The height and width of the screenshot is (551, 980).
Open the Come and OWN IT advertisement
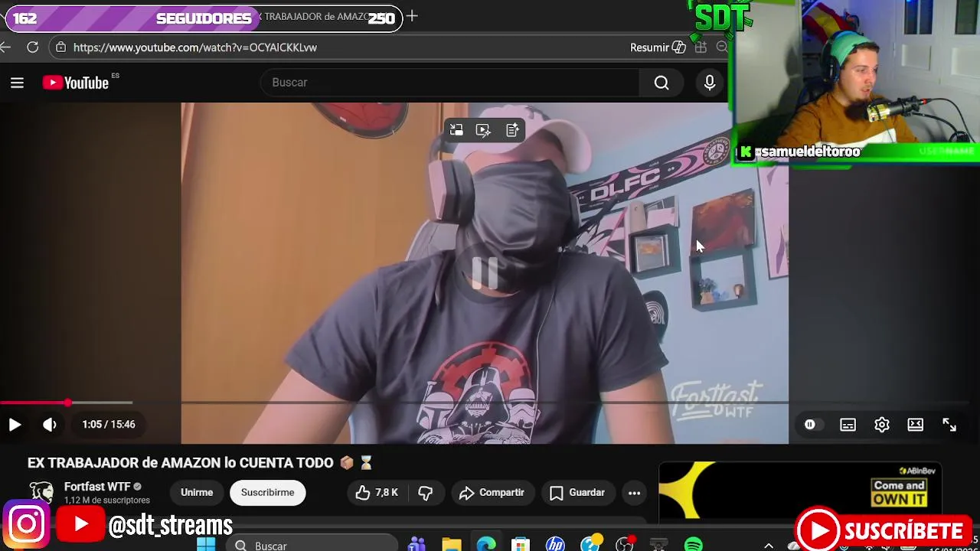[800, 491]
